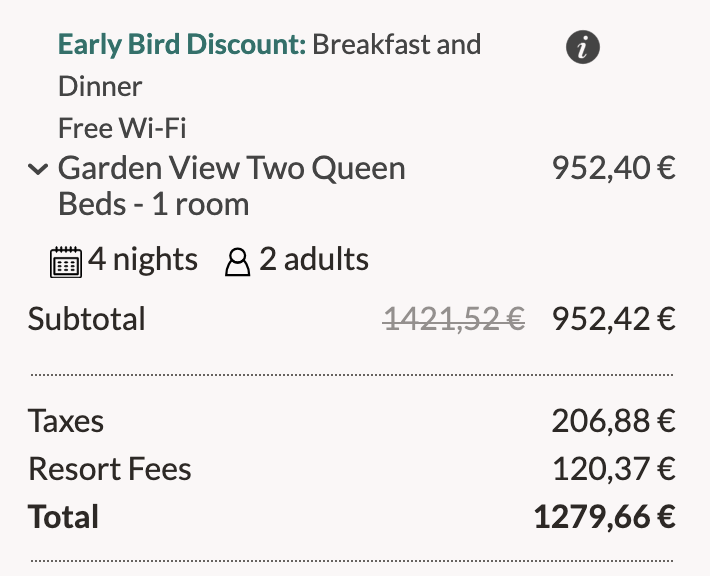Click the resort fees amount 120,37 €
Screen dimensions: 710x576
(x=613, y=469)
